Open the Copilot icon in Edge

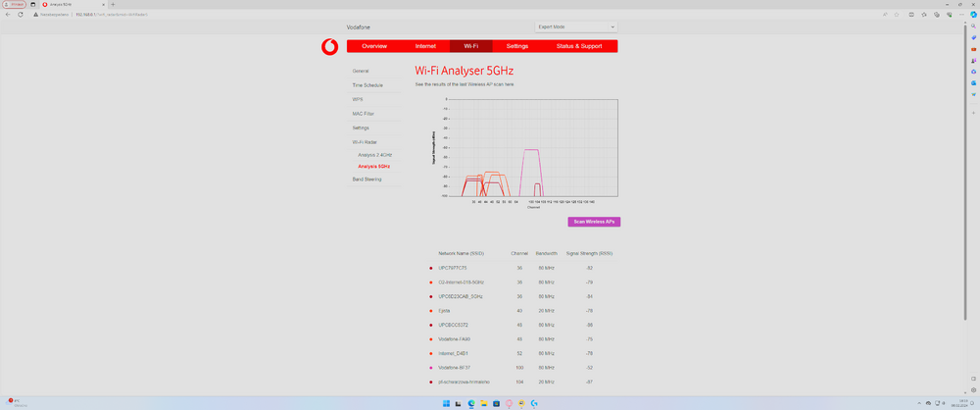click(x=973, y=15)
